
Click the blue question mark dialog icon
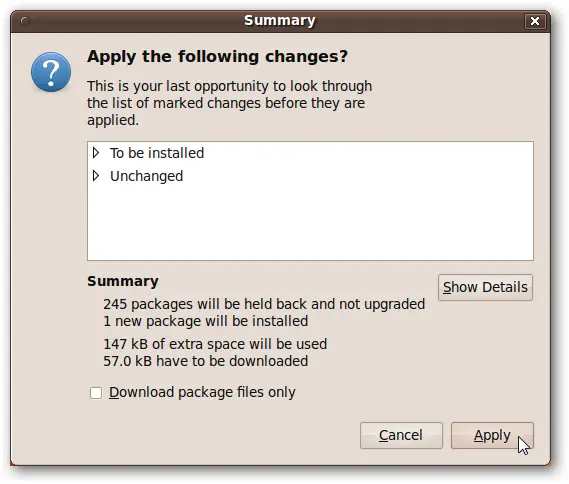tap(51, 72)
